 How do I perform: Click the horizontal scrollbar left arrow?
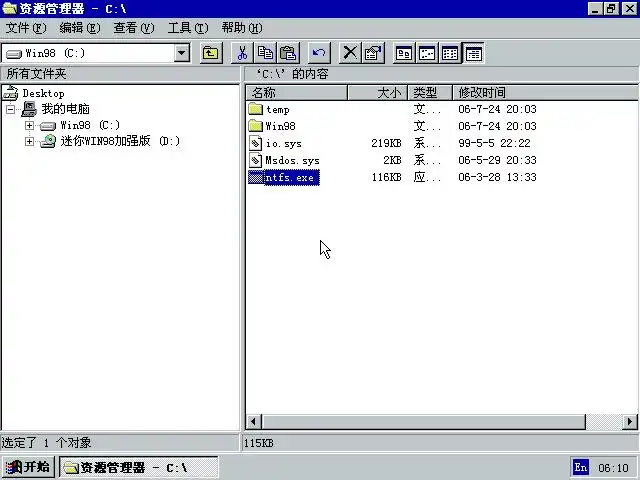[253, 422]
